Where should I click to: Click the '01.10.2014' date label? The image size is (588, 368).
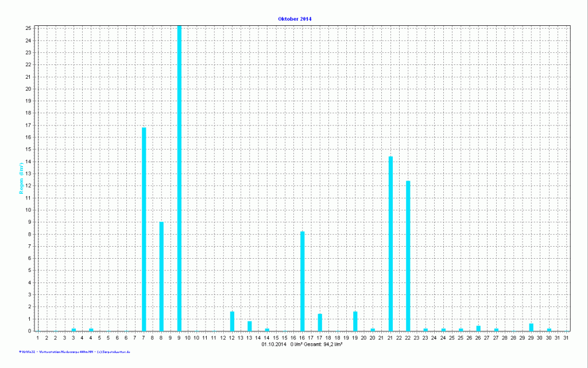tap(273, 344)
